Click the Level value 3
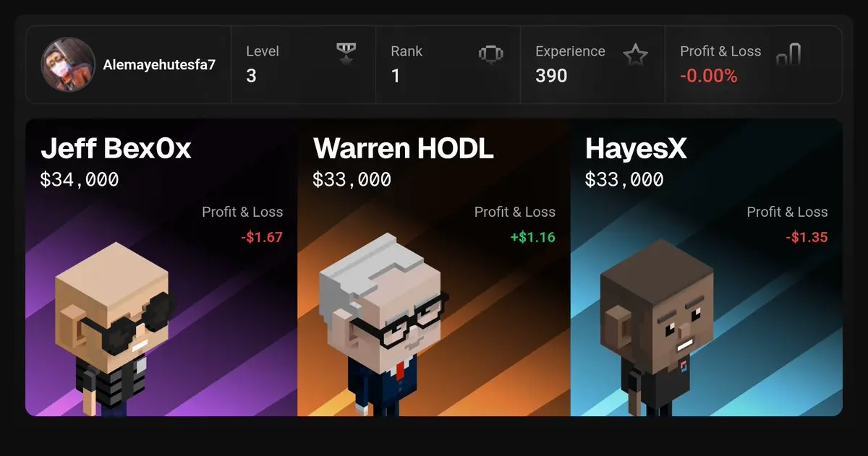This screenshot has height=456, width=868. pyautogui.click(x=251, y=76)
